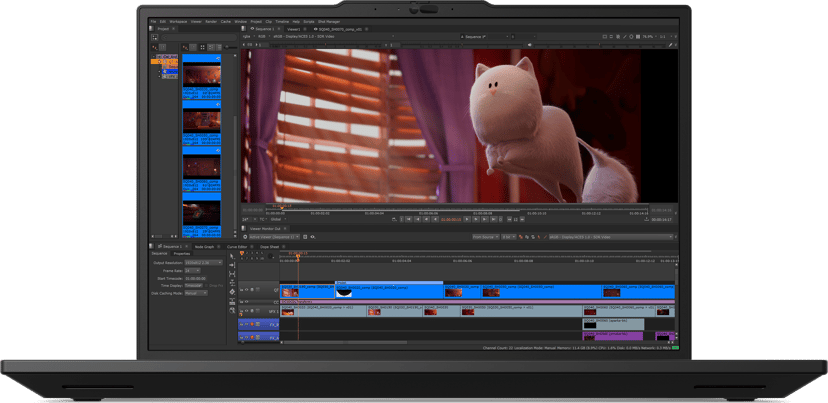Open the From Source dropdown
The height and width of the screenshot is (403, 828).
(x=486, y=237)
